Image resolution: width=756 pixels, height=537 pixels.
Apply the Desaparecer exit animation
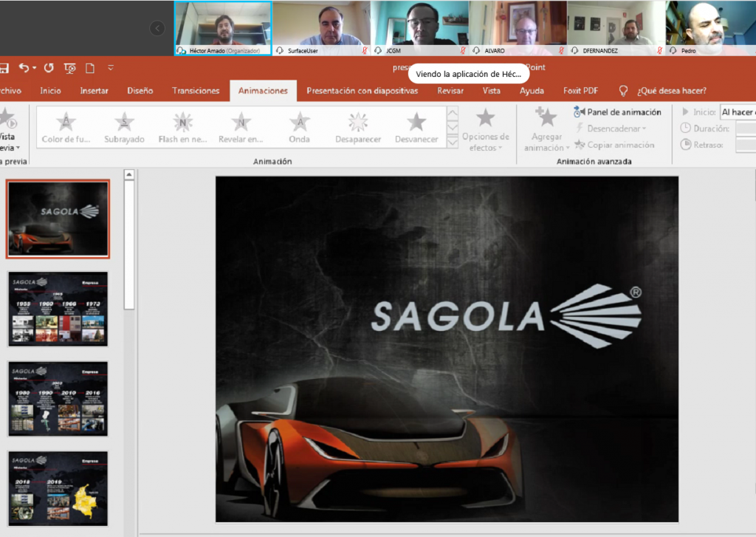pyautogui.click(x=358, y=128)
